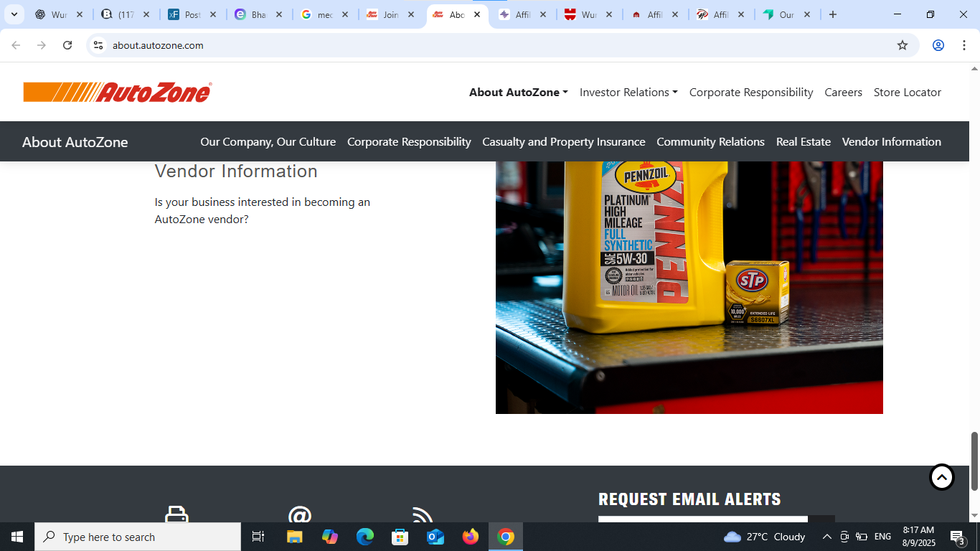This screenshot has height=551, width=980.
Task: Open the Careers link
Action: tap(843, 93)
